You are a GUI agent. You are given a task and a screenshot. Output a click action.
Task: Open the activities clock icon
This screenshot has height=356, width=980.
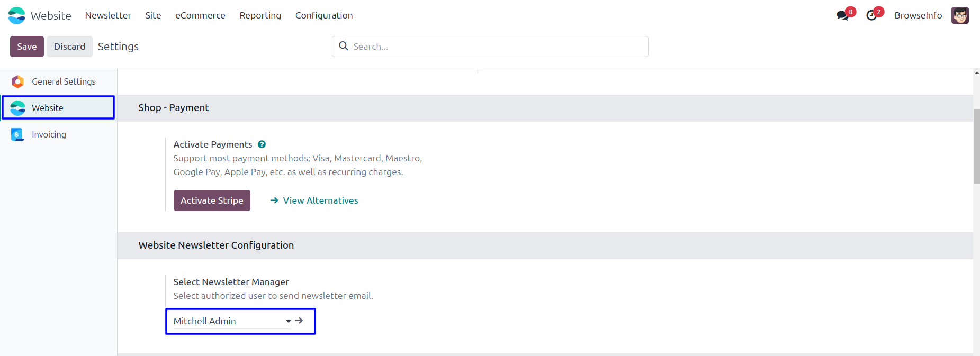pyautogui.click(x=871, y=16)
